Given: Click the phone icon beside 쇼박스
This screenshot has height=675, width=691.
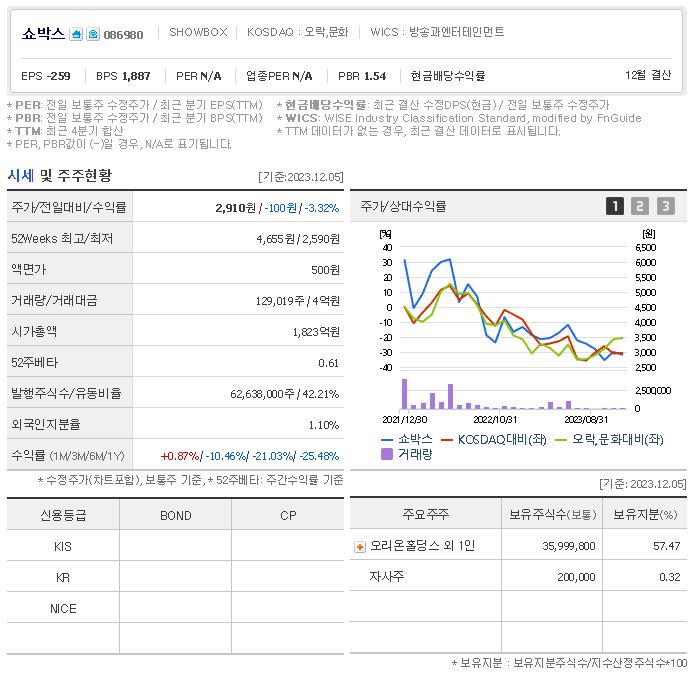Looking at the screenshot, I should 93,34.
